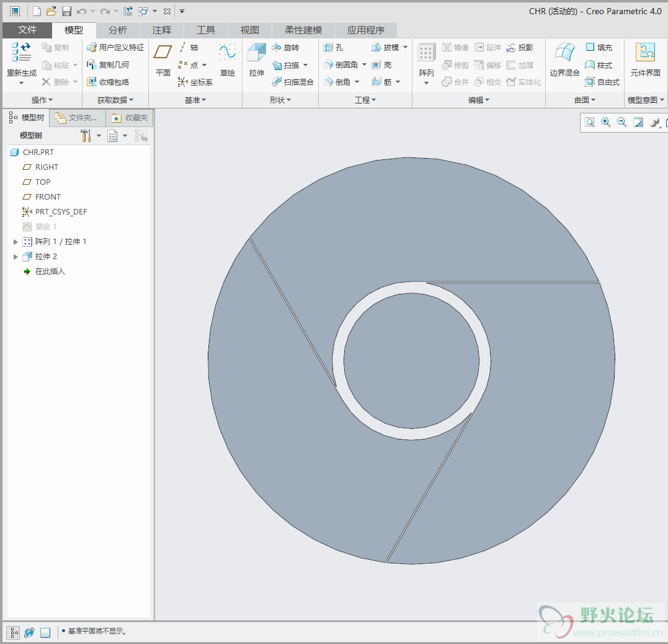668x644 pixels.
Task: Toggle the model tree display in status bar
Action: point(14,633)
